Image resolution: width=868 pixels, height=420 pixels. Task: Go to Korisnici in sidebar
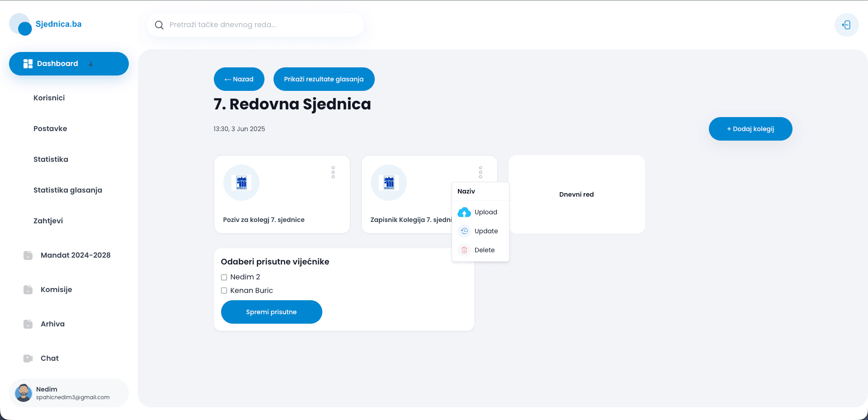49,98
